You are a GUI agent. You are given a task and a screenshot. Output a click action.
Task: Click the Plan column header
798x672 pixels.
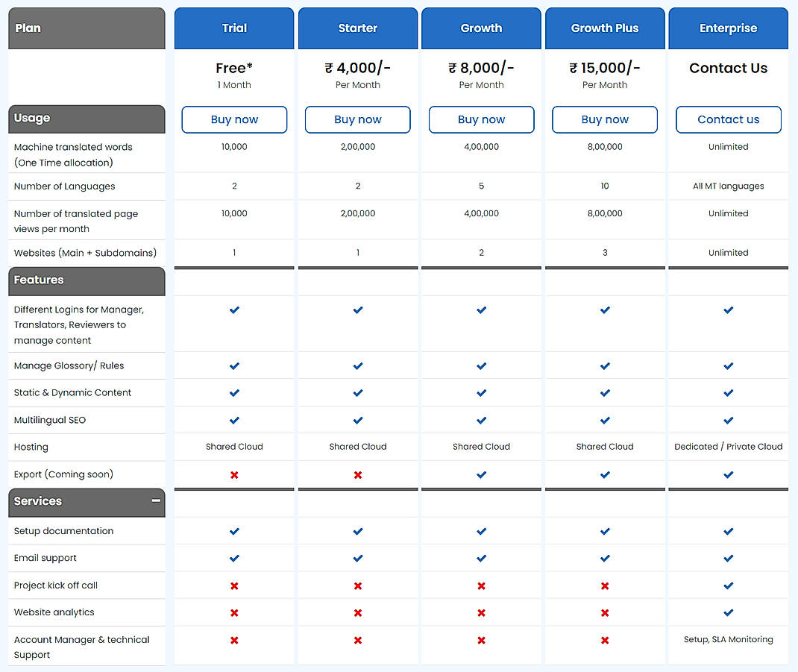click(87, 28)
